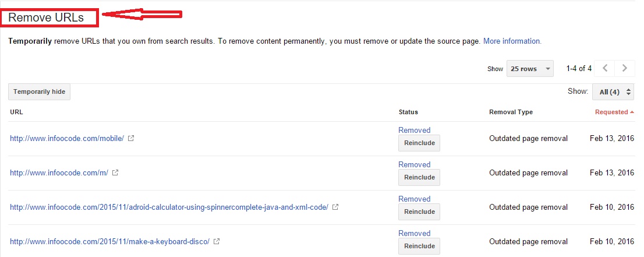Open the infoocode.com/m/ link

pos(59,173)
